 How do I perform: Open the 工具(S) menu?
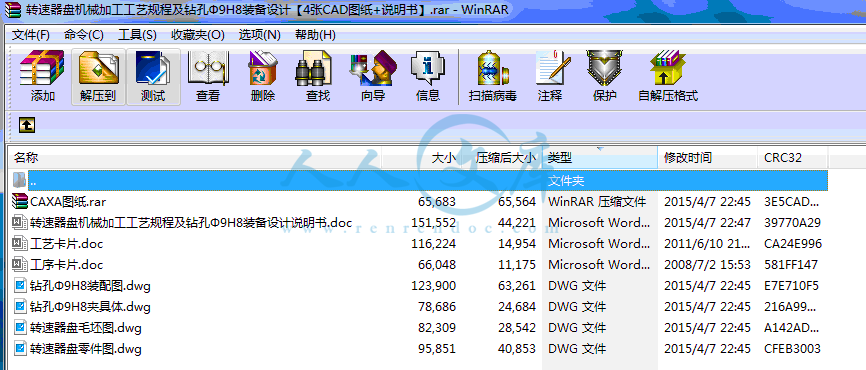click(138, 35)
